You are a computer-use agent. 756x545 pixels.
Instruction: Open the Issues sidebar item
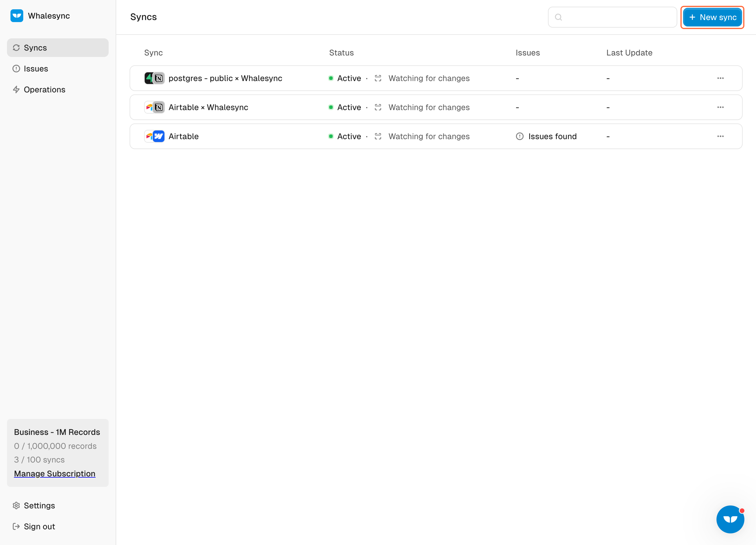(x=58, y=69)
